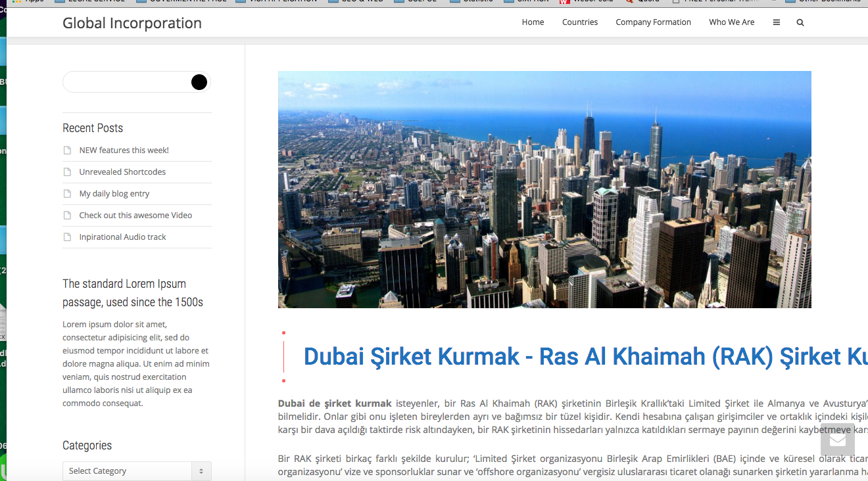
Task: Click the Global Incorporation site title
Action: pos(132,23)
